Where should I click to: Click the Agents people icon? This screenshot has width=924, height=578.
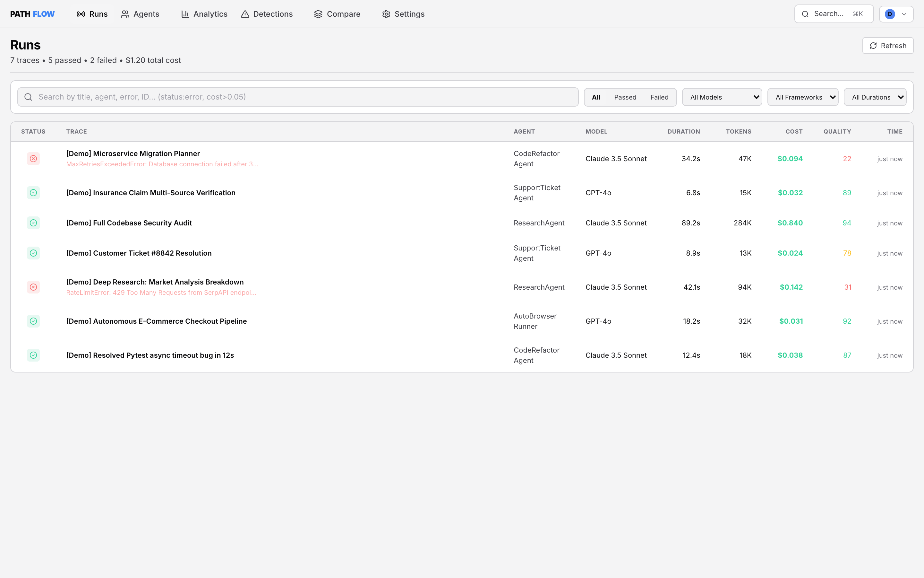click(x=125, y=14)
